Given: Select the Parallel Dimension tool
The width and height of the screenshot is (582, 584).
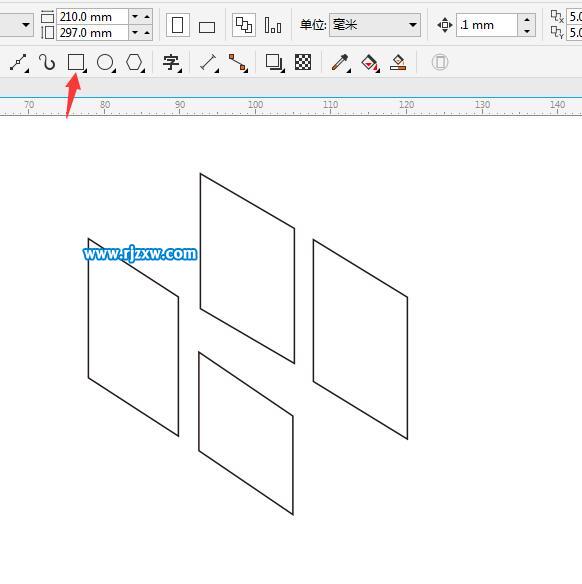Looking at the screenshot, I should [x=209, y=62].
